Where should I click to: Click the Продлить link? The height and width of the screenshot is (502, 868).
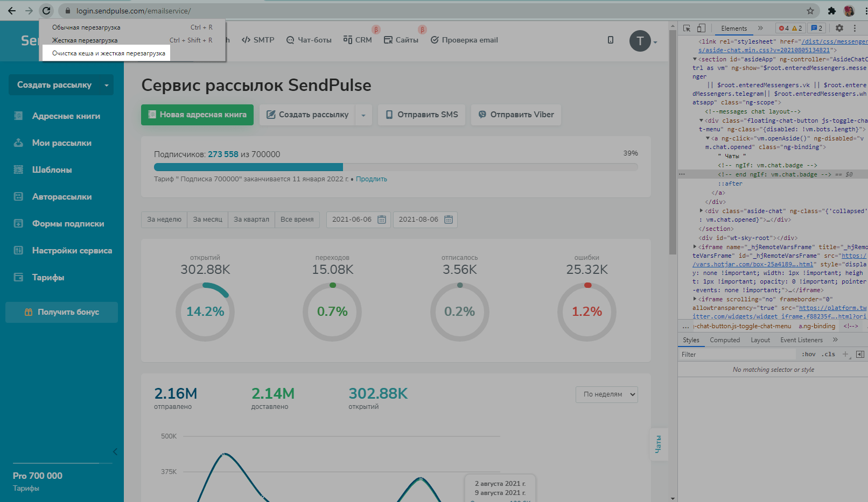point(371,179)
